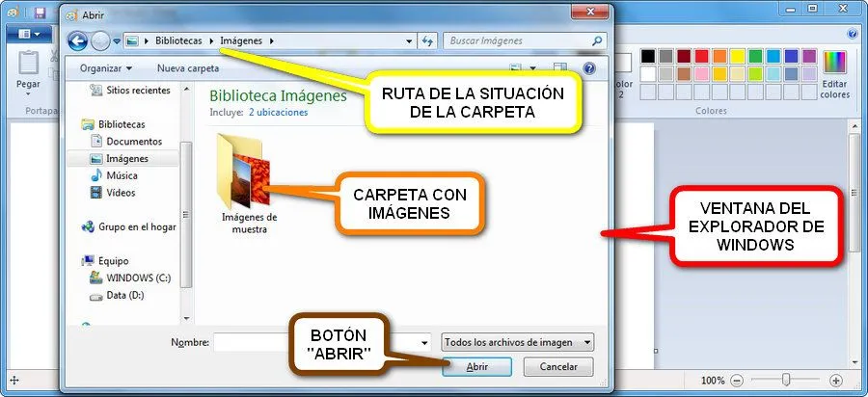Open the 2 ubicaciones link

coord(278,112)
